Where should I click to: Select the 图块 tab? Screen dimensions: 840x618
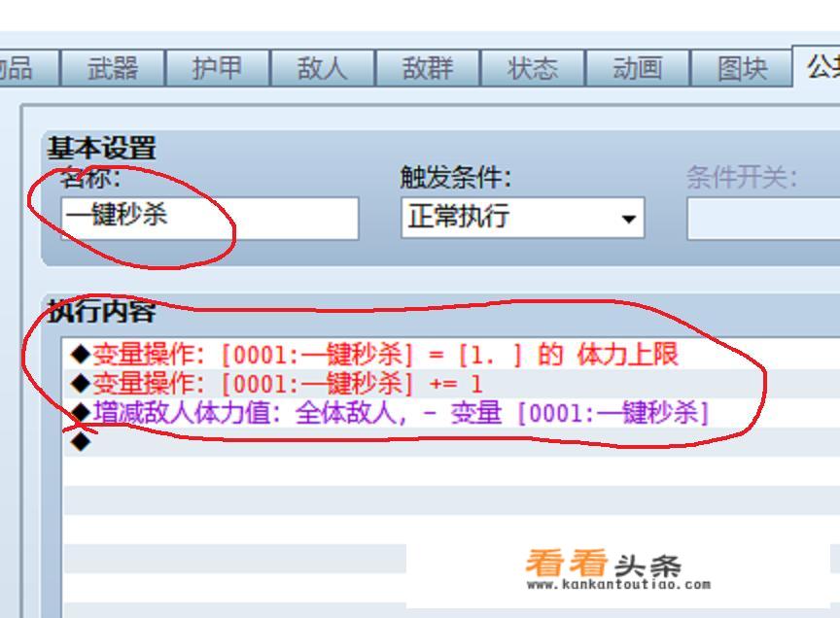742,69
